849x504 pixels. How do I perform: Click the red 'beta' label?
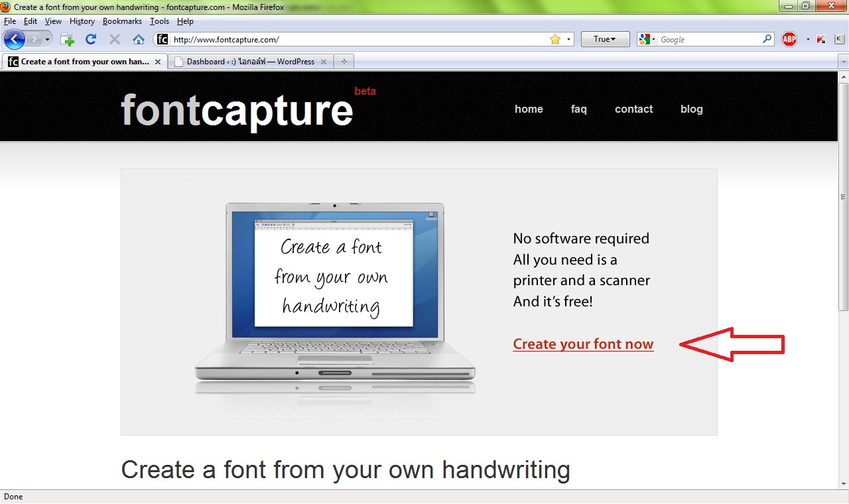click(365, 91)
